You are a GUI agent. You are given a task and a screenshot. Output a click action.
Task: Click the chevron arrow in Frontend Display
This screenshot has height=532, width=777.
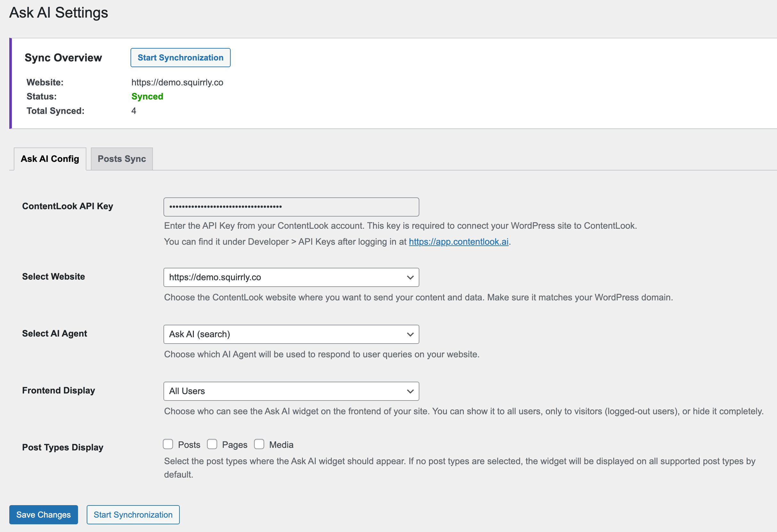tap(410, 391)
